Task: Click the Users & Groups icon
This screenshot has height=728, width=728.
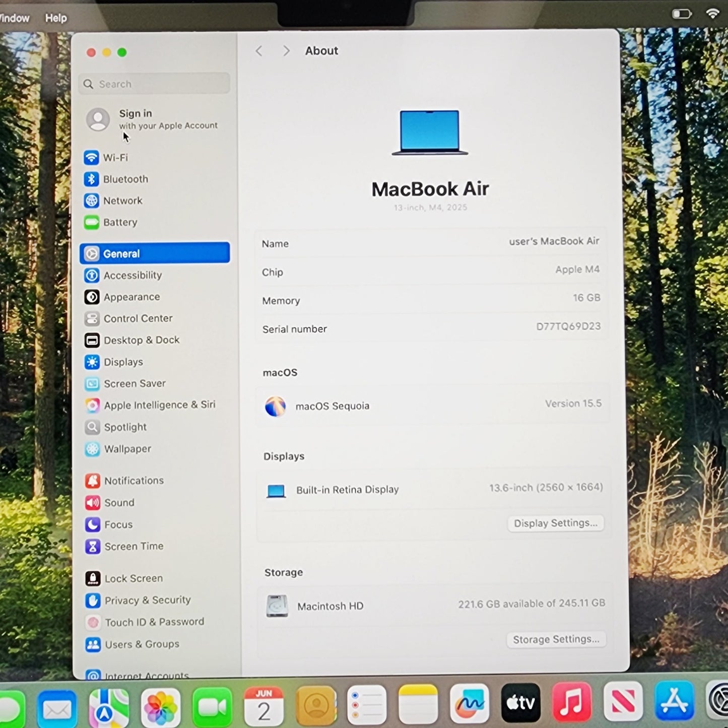Action: [93, 644]
